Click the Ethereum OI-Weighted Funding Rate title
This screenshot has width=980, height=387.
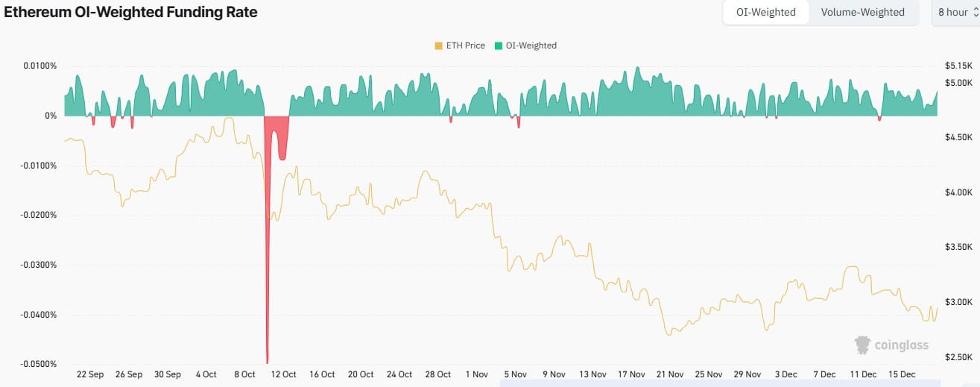point(131,13)
